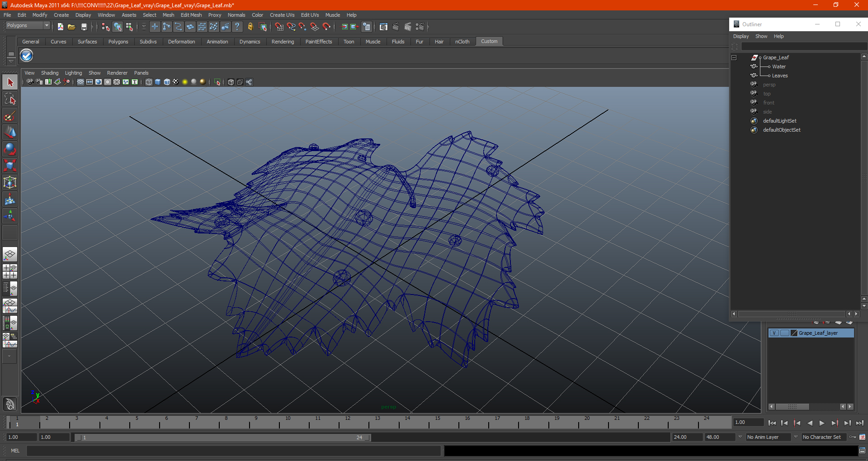
Task: Select the Soft Modification tool
Action: 10,199
